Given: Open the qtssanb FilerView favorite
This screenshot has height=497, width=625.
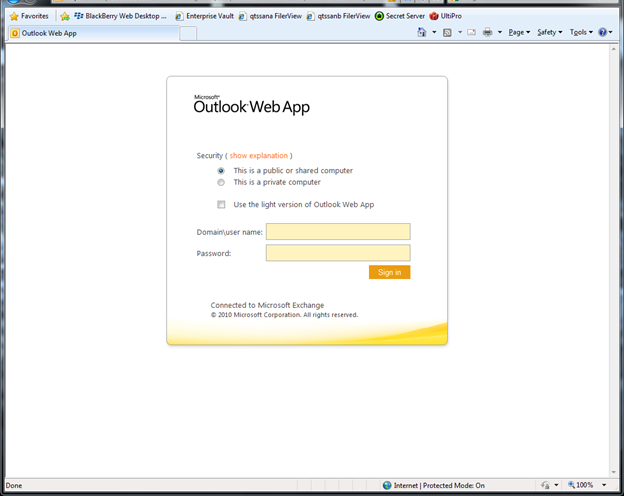Looking at the screenshot, I should tap(338, 16).
